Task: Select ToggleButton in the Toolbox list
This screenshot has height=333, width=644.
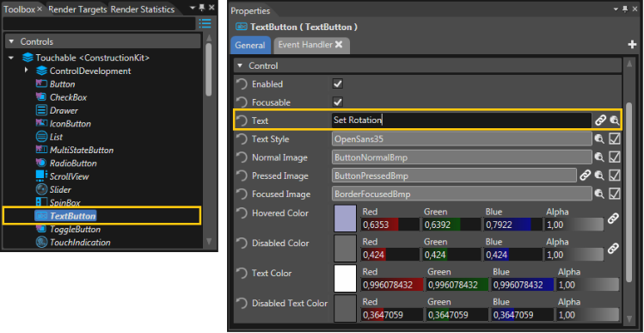Action: (75, 229)
